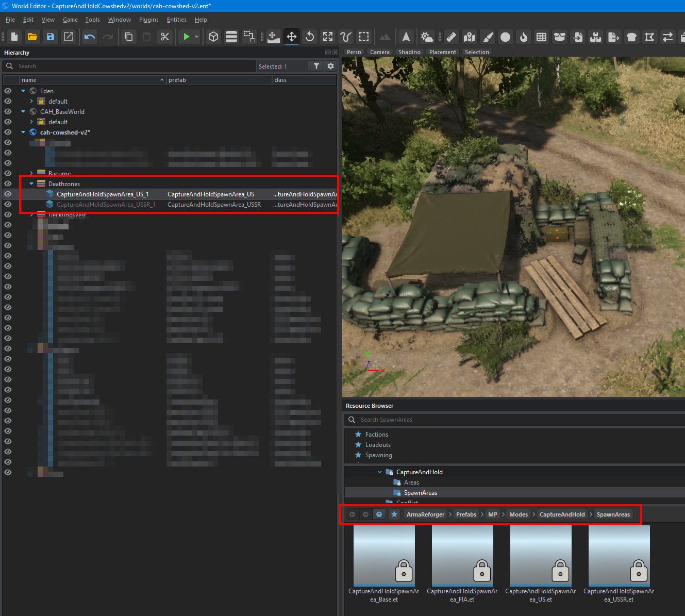Hide the Deathzones layer via eye icon
685x616 pixels.
click(8, 184)
